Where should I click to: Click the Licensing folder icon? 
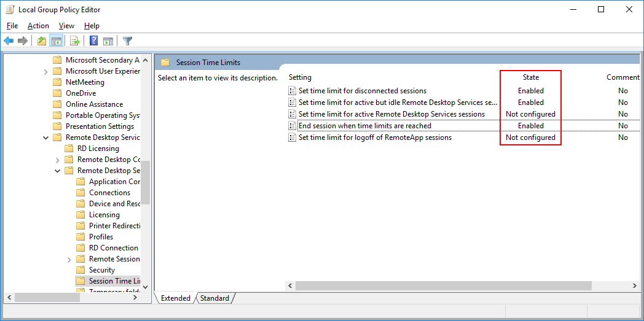click(x=81, y=214)
